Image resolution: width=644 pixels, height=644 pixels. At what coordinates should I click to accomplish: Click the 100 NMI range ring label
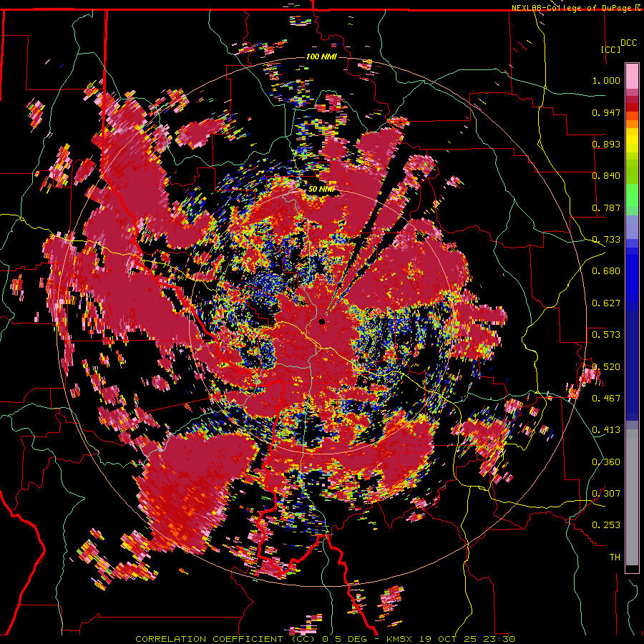point(321,57)
